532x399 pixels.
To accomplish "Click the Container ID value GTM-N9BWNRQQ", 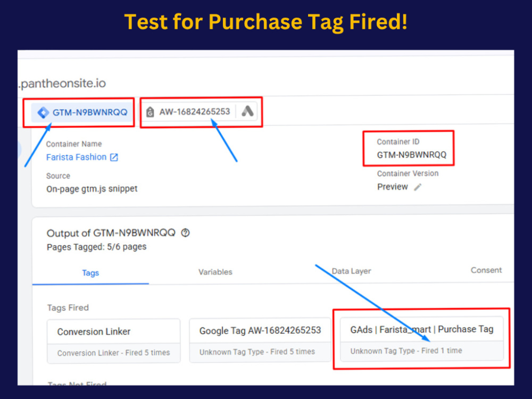I will (x=412, y=155).
